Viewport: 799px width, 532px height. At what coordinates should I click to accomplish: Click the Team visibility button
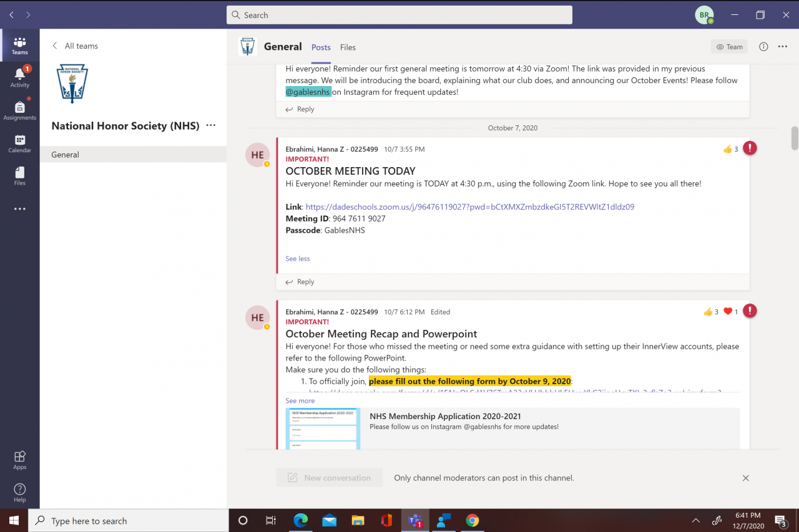click(x=728, y=47)
